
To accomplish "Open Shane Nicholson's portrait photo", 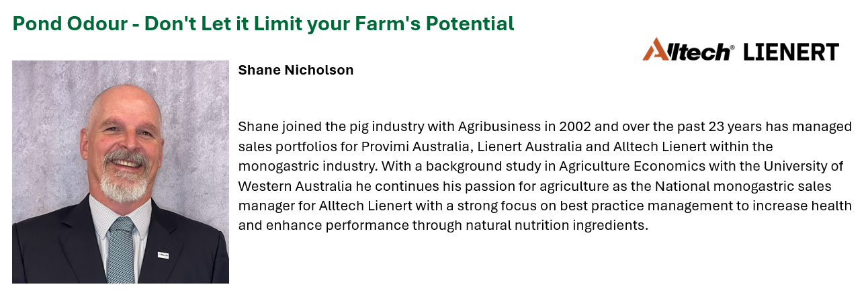I will tap(120, 172).
